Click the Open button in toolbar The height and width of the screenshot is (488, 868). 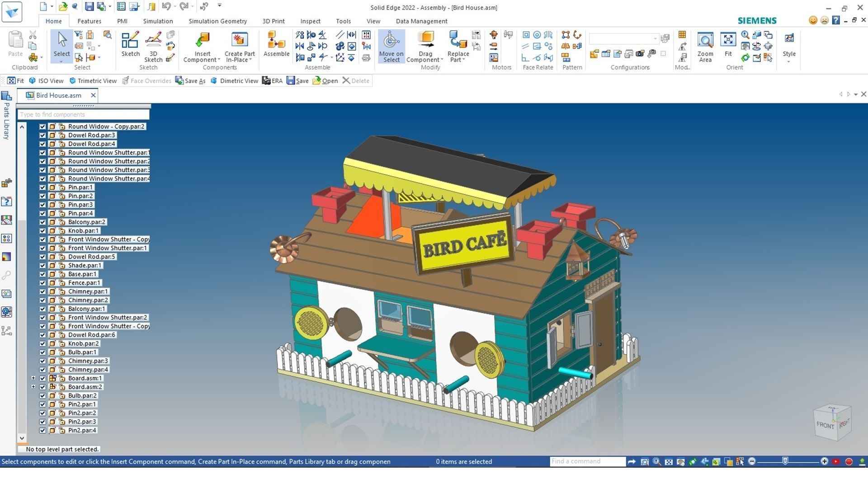click(x=325, y=80)
